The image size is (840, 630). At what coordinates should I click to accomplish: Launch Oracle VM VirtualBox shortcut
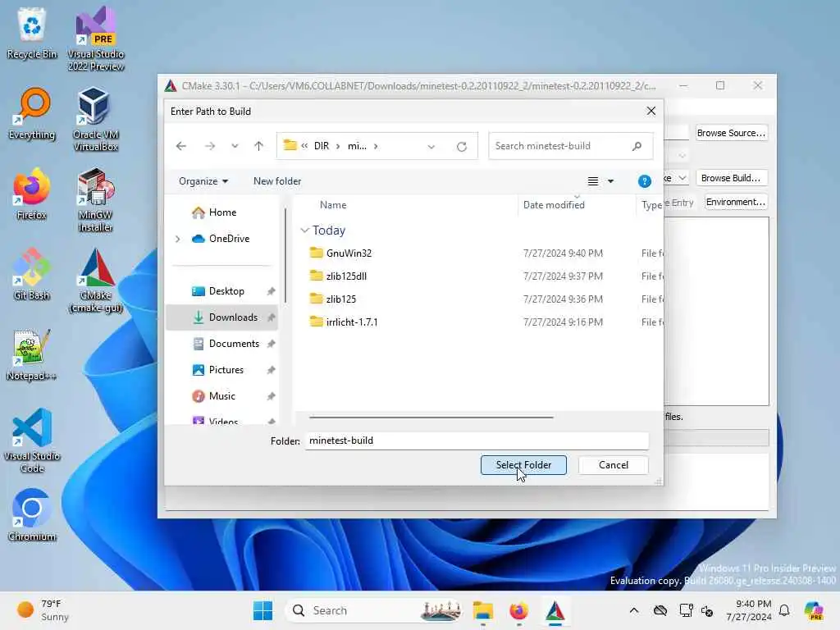coord(96,120)
